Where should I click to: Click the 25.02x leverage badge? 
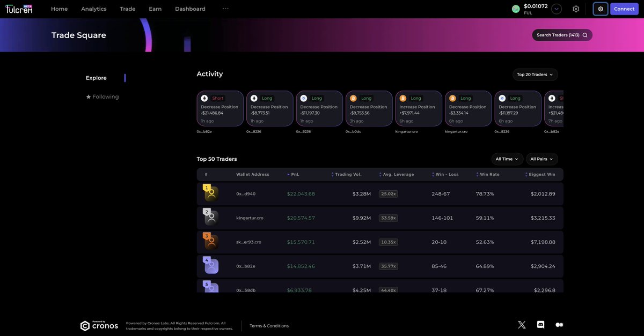[388, 193]
